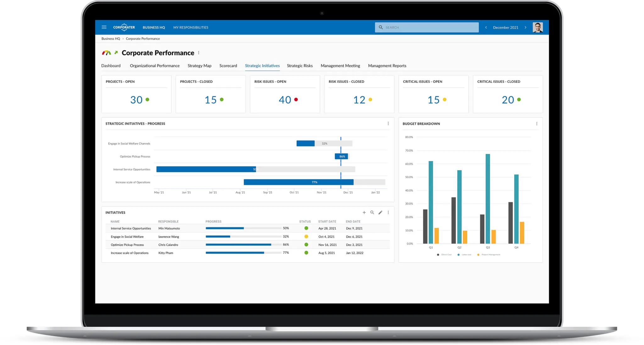Click the add initiative plus icon
Viewport: 644px width, 345px height.
pos(364,212)
